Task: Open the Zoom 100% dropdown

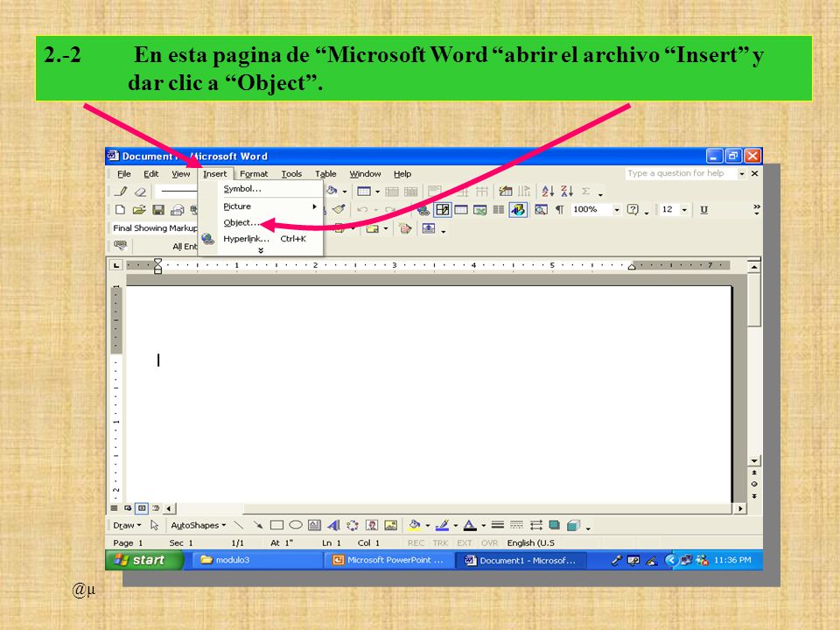Action: (x=617, y=209)
